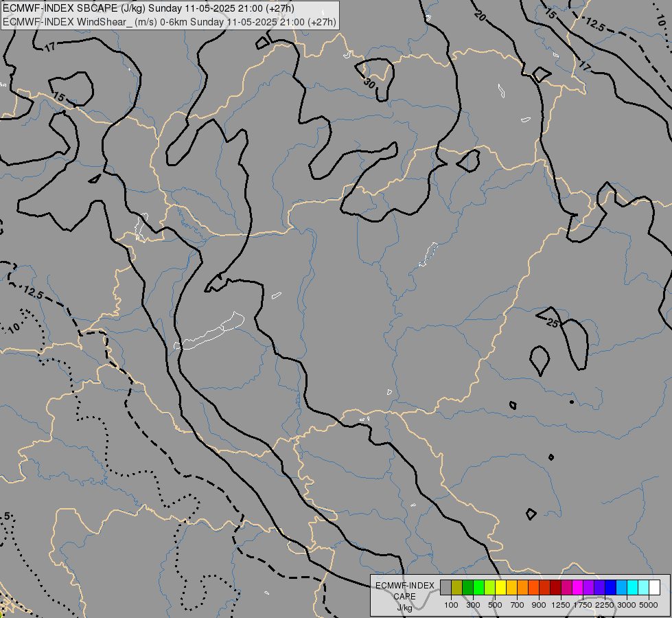Click the olive swatch in the CAPE legend

click(x=457, y=588)
